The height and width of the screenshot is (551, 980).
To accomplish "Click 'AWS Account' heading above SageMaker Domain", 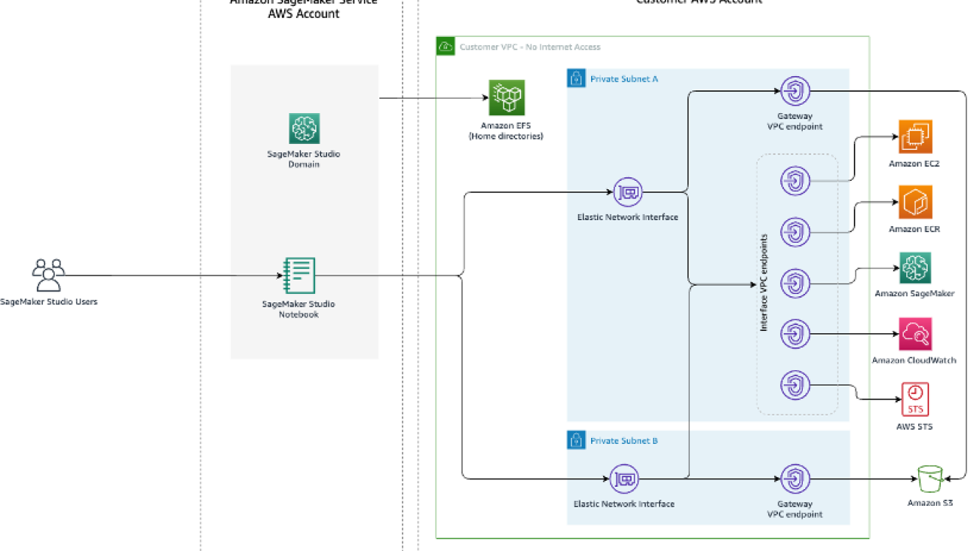I will (304, 14).
